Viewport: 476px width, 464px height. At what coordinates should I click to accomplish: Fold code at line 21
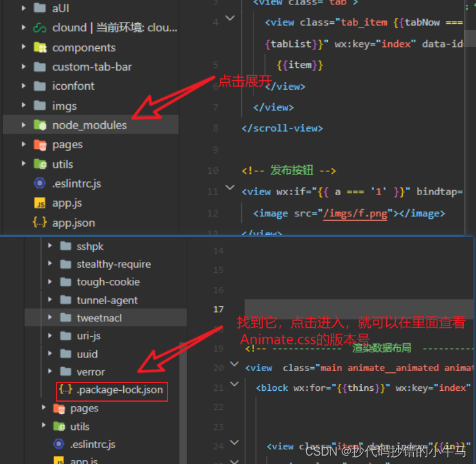(x=234, y=384)
